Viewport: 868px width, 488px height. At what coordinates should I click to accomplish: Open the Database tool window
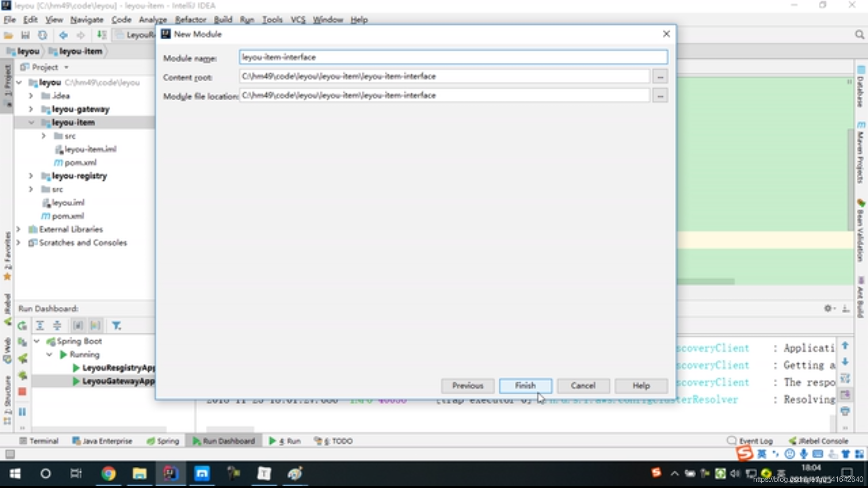pyautogui.click(x=860, y=87)
